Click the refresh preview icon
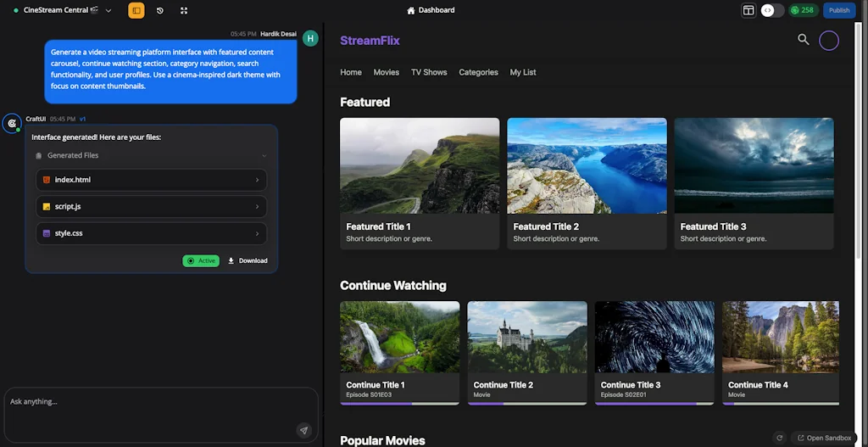The height and width of the screenshot is (447, 868). point(779,438)
